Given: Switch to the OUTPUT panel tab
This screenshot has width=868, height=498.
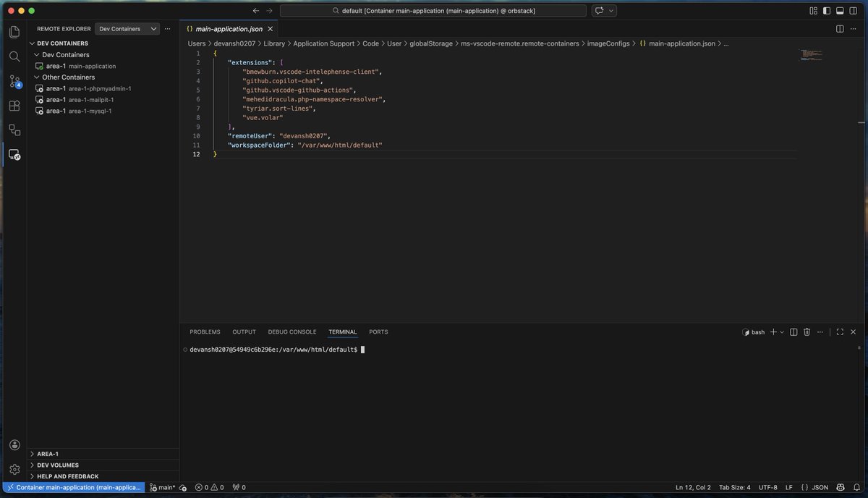Looking at the screenshot, I should pyautogui.click(x=244, y=332).
